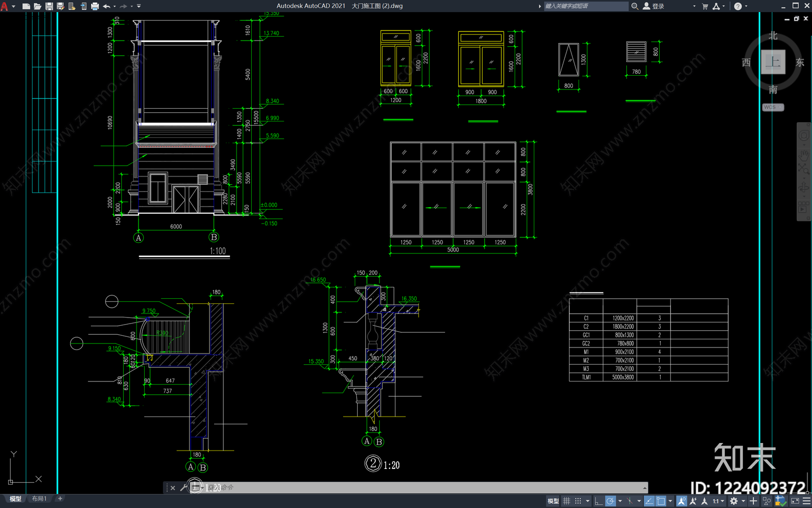Click the Redo arrow

pyautogui.click(x=123, y=6)
